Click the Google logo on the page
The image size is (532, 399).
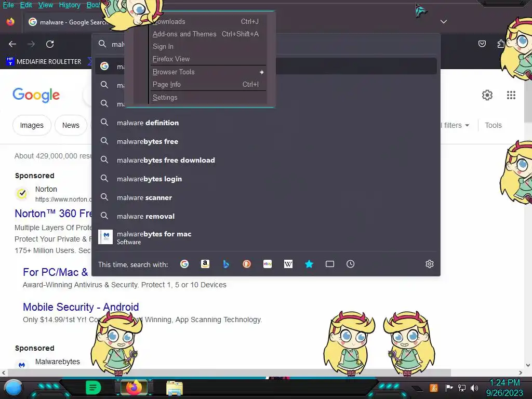[36, 95]
